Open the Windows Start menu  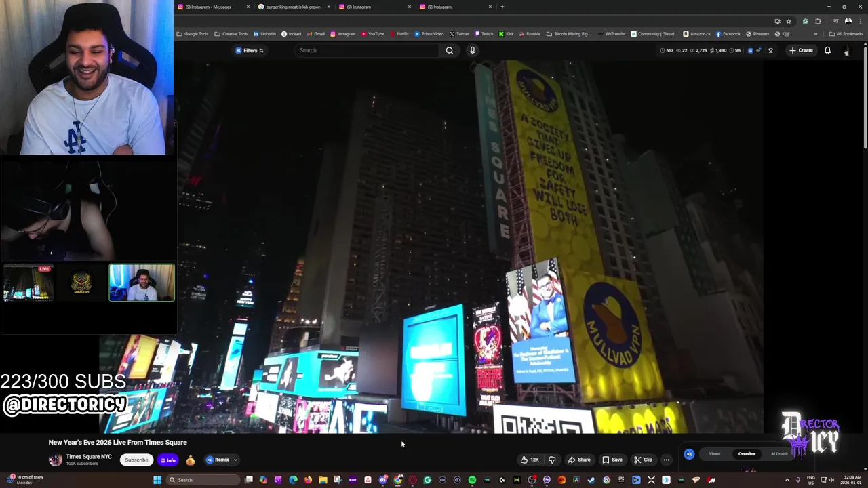click(x=157, y=480)
